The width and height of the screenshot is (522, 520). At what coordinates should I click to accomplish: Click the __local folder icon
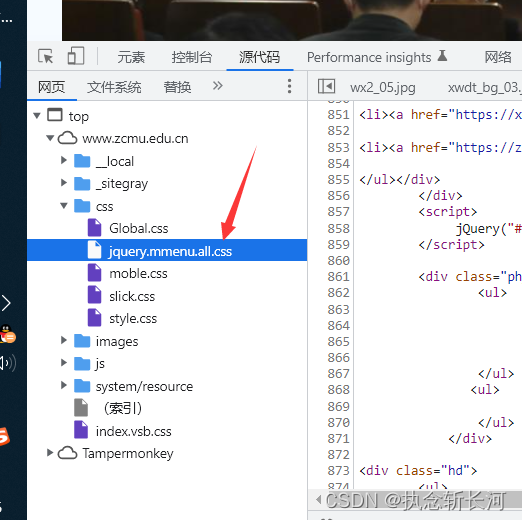click(82, 161)
